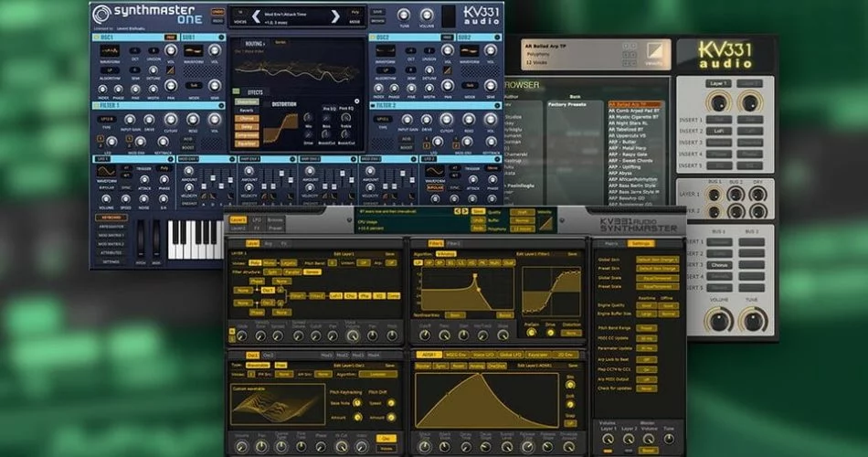
Task: Click the velocity curve icon in the browser window
Action: pyautogui.click(x=654, y=51)
